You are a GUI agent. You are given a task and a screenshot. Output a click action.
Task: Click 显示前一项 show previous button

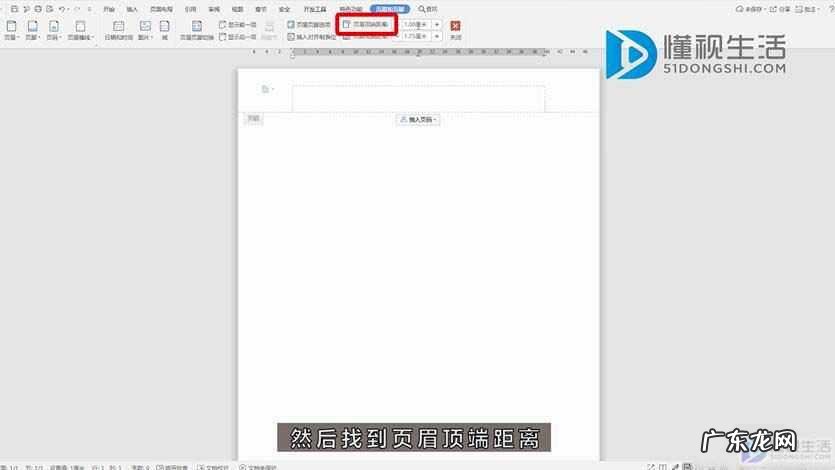click(238, 24)
